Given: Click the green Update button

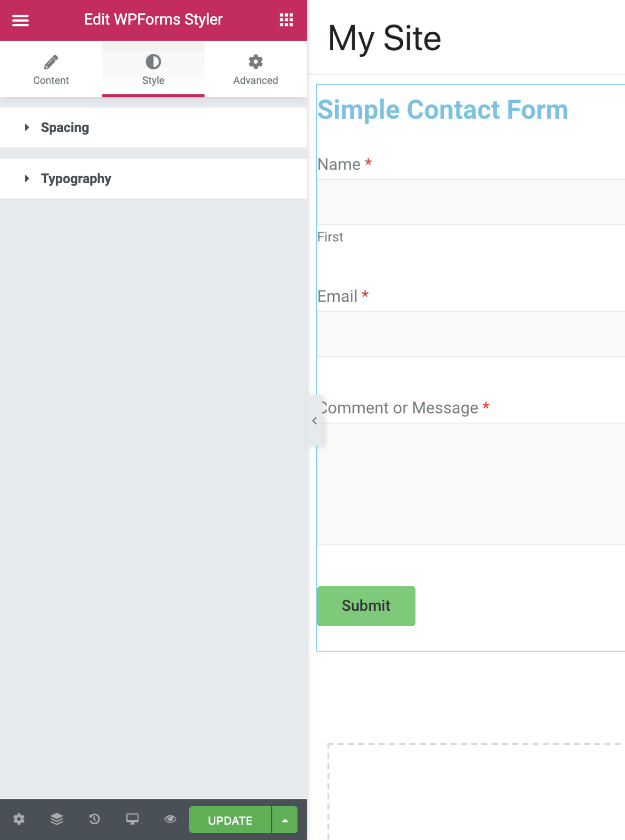Looking at the screenshot, I should tap(230, 820).
